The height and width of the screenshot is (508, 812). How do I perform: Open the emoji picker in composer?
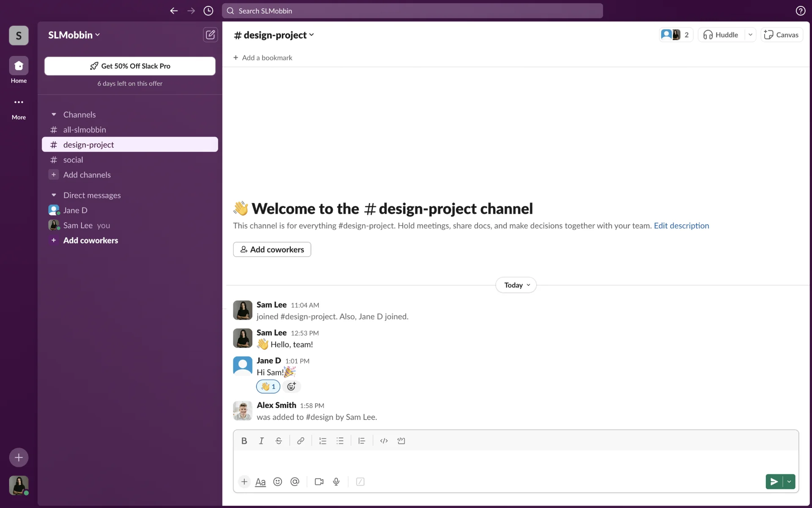(x=277, y=482)
